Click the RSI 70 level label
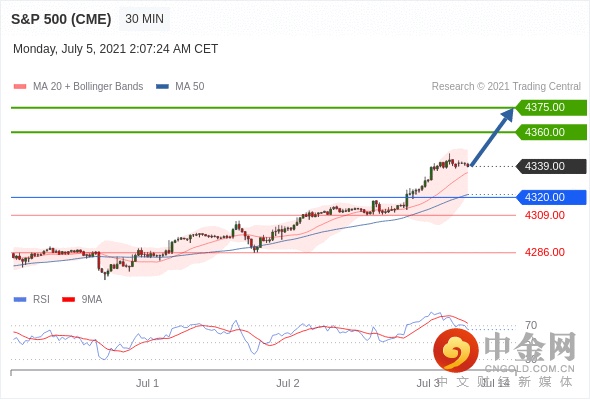The height and width of the screenshot is (400, 590). tap(531, 325)
